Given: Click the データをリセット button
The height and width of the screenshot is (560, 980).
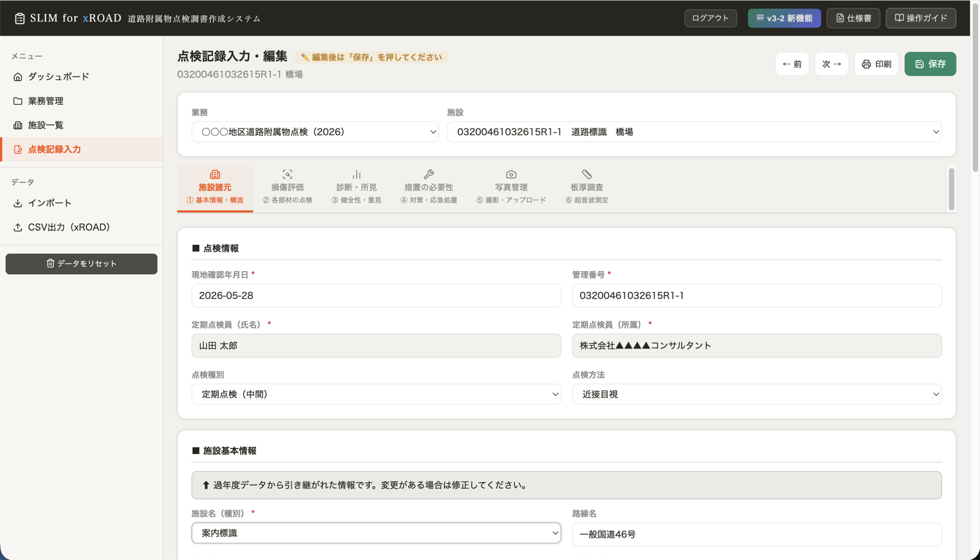Looking at the screenshot, I should coord(81,264).
